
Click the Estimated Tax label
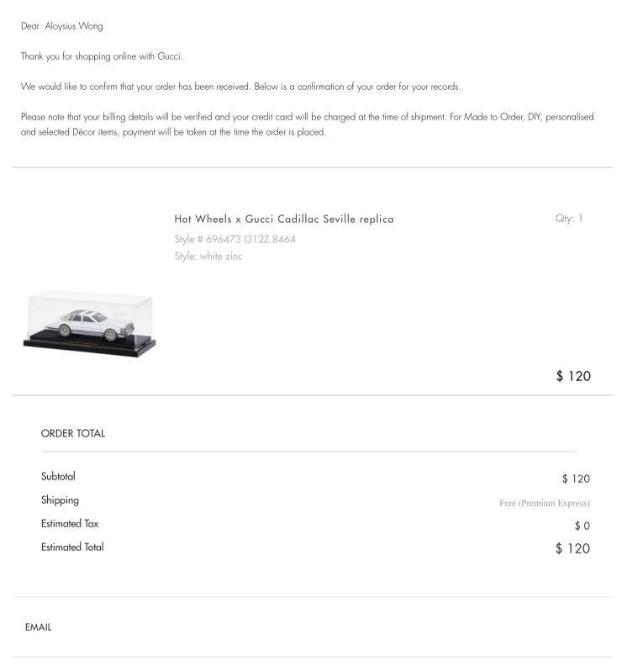(x=70, y=524)
